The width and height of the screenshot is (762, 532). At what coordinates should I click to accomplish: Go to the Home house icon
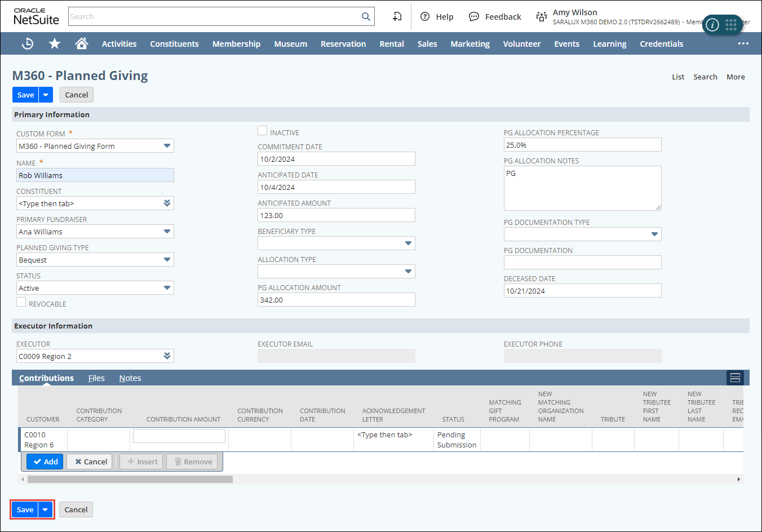[82, 43]
